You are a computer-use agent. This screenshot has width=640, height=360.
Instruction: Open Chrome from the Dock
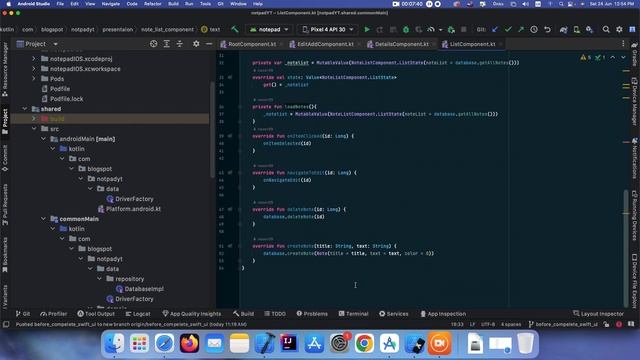coord(364,343)
